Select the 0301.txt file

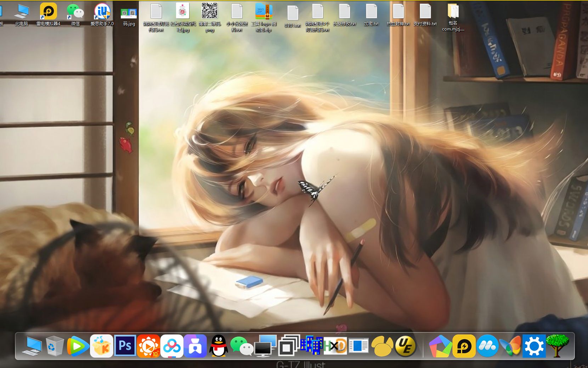click(293, 17)
